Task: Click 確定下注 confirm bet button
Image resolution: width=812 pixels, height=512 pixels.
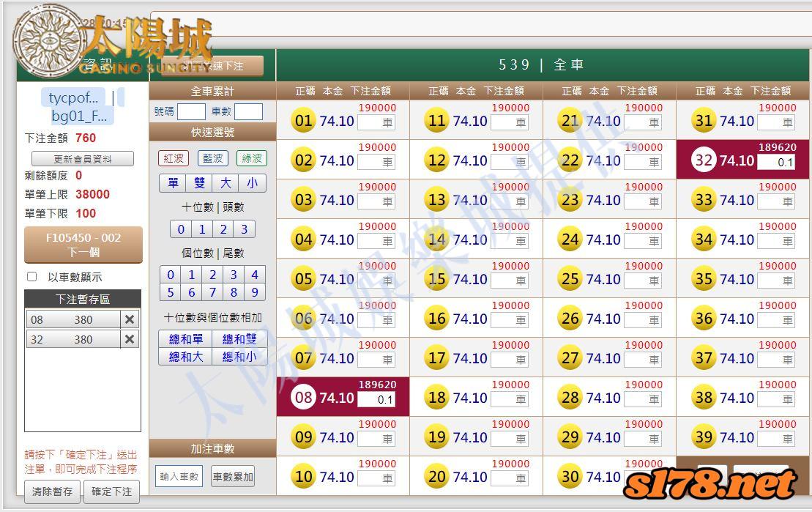Action: (112, 491)
